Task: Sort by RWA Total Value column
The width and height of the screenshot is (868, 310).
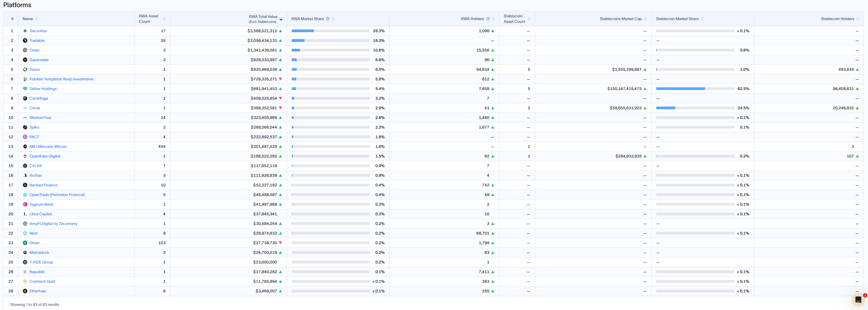Action: (x=281, y=19)
